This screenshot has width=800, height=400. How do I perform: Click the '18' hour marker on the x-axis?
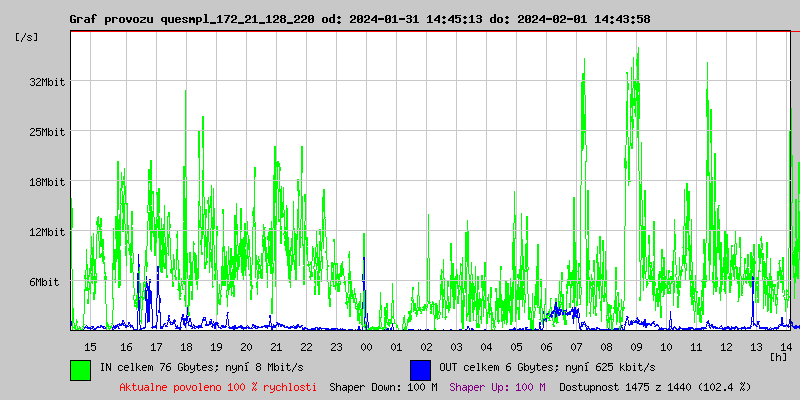[x=186, y=346]
